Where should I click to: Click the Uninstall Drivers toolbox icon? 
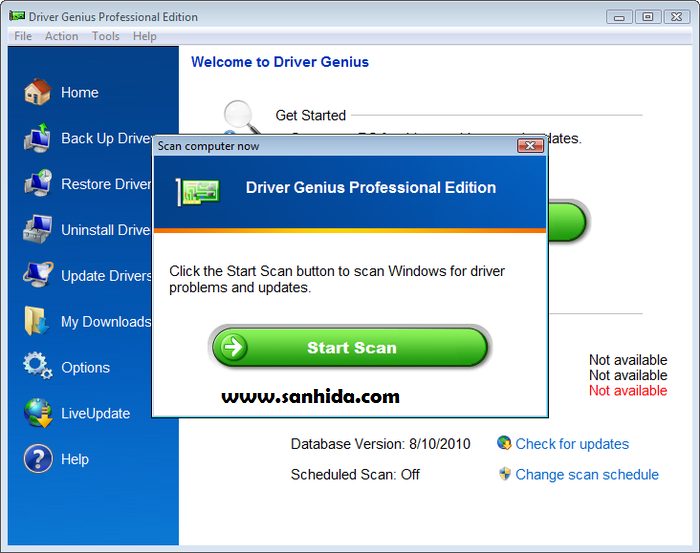coord(38,229)
